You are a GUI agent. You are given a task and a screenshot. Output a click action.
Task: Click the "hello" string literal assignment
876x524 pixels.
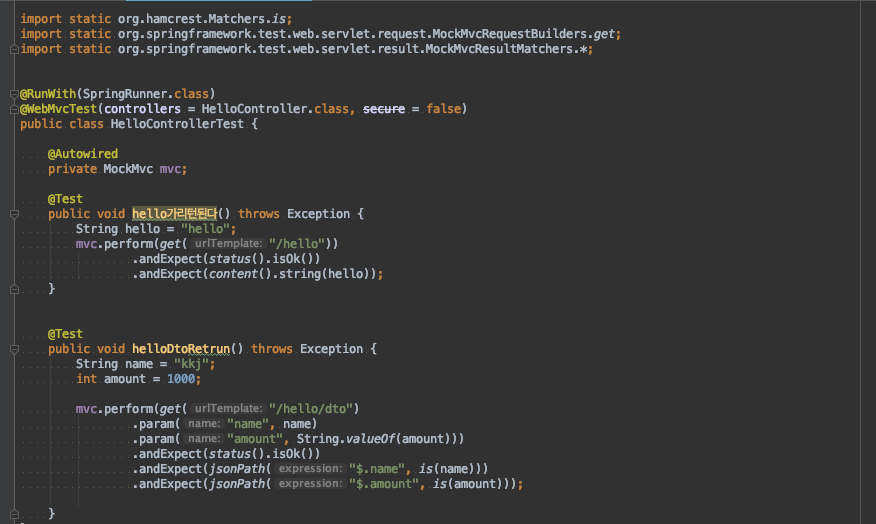pos(205,229)
